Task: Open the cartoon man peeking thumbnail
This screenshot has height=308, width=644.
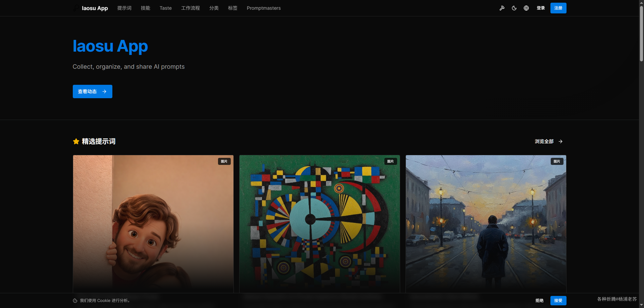Action: (x=153, y=224)
